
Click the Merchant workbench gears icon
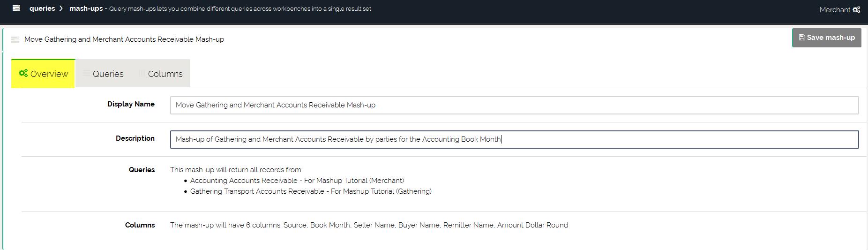click(x=856, y=10)
